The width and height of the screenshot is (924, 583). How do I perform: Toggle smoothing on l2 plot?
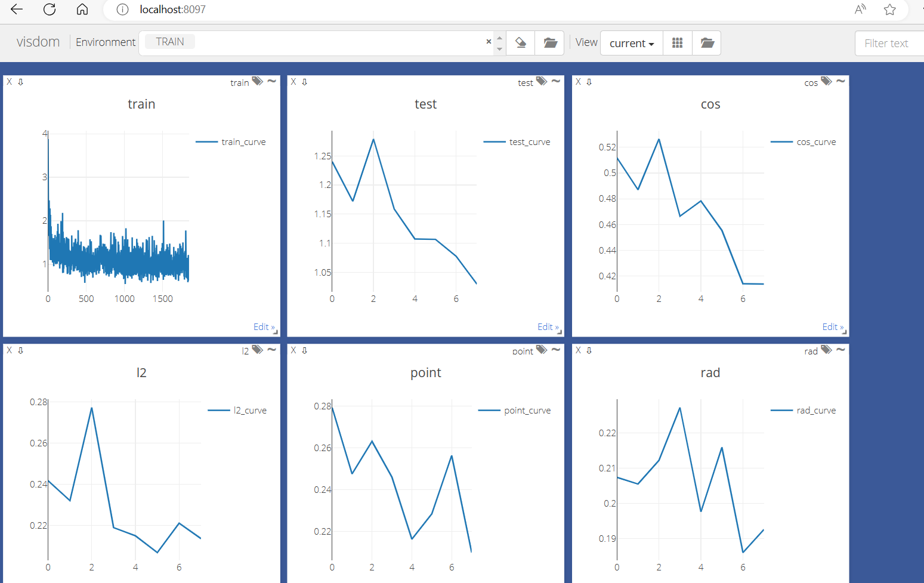(272, 350)
